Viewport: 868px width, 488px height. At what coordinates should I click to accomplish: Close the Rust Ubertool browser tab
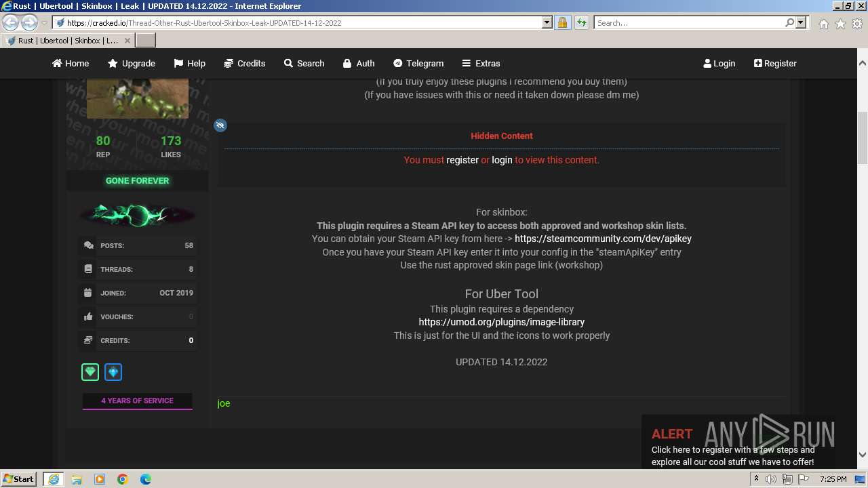point(127,40)
